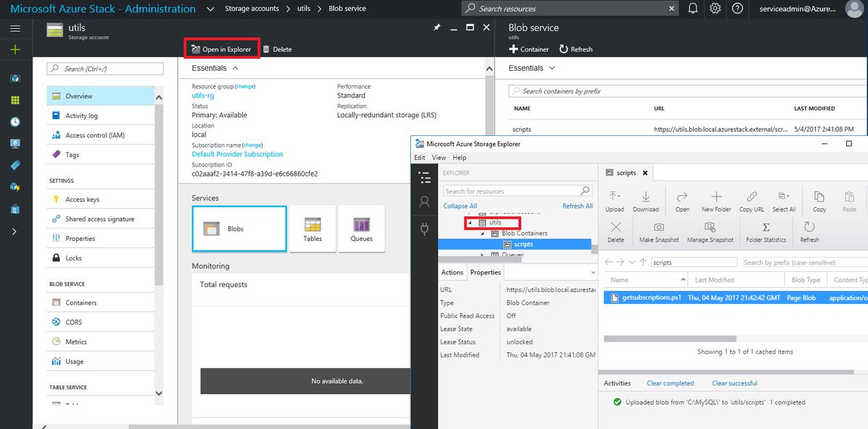Open CORS under Blob service
Viewport: 868px width, 429px height.
pos(101,322)
